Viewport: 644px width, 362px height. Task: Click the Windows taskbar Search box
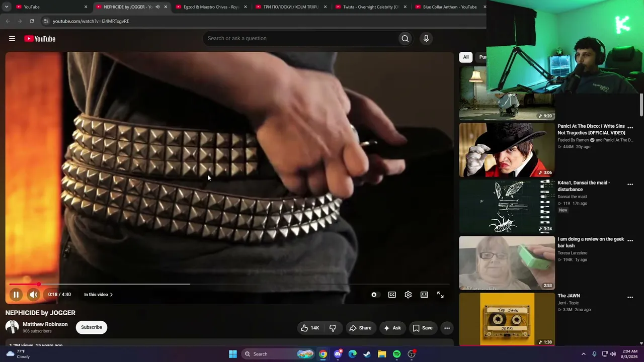pos(278,354)
